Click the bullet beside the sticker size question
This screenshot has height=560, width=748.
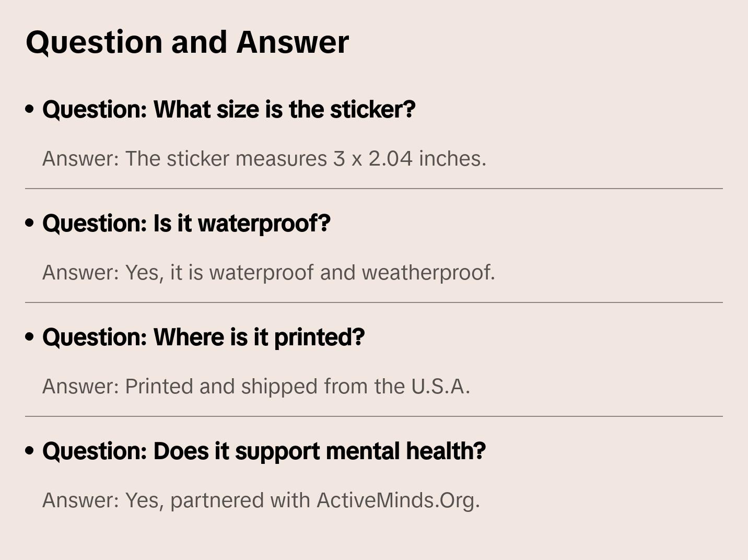tap(30, 109)
